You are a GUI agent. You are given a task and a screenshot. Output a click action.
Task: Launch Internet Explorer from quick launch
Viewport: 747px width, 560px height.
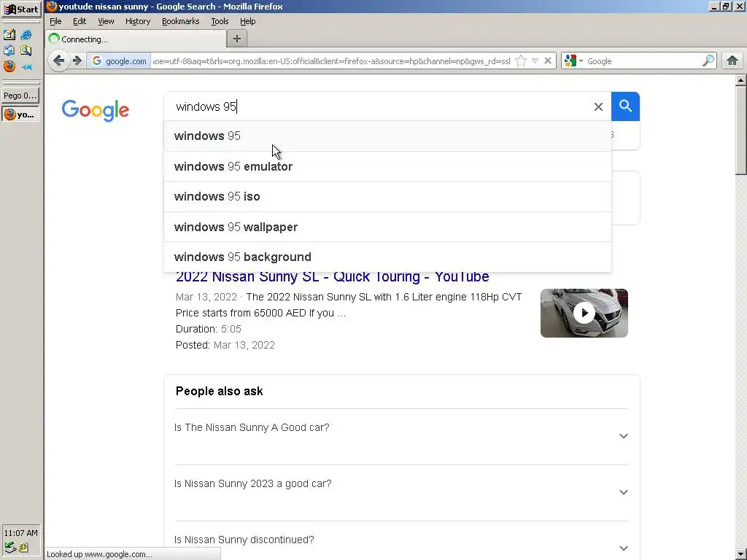coord(26,35)
